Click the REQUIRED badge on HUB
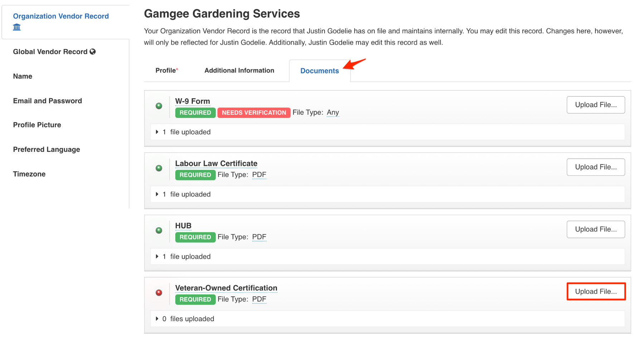 coord(195,237)
